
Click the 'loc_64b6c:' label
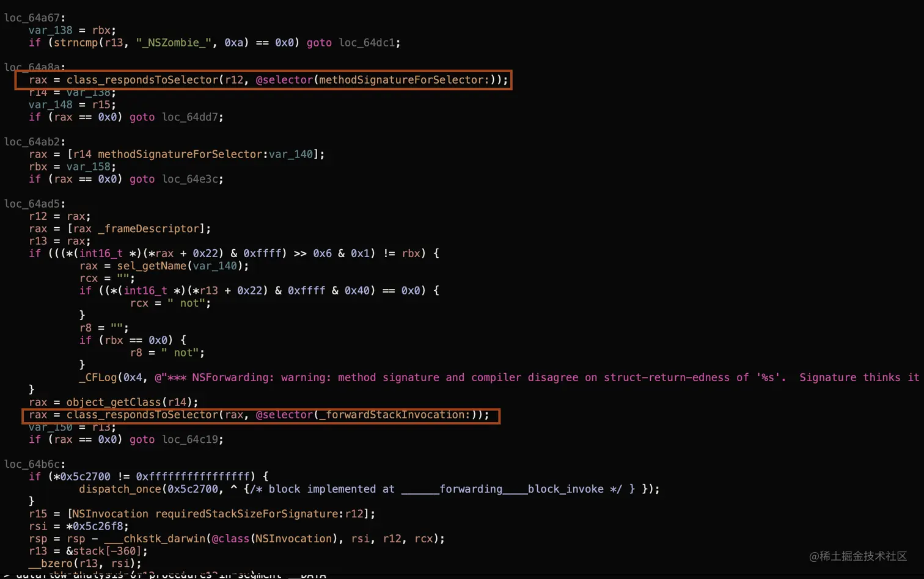point(34,464)
